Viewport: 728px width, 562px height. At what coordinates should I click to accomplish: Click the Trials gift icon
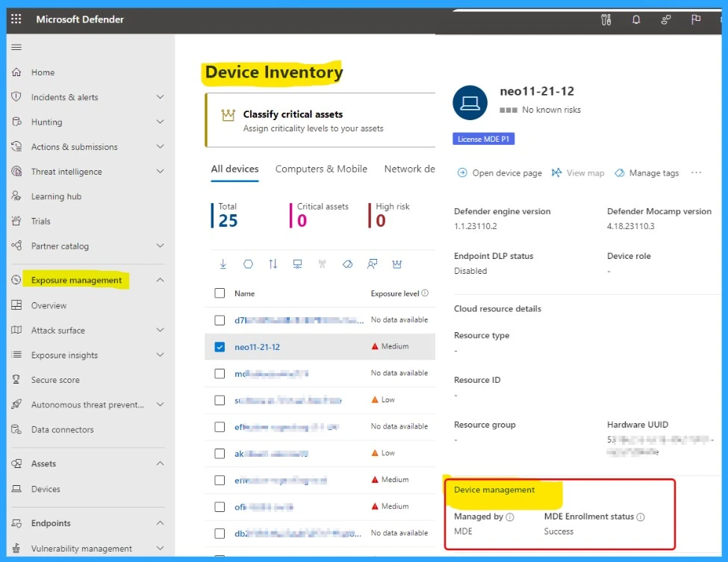click(16, 221)
